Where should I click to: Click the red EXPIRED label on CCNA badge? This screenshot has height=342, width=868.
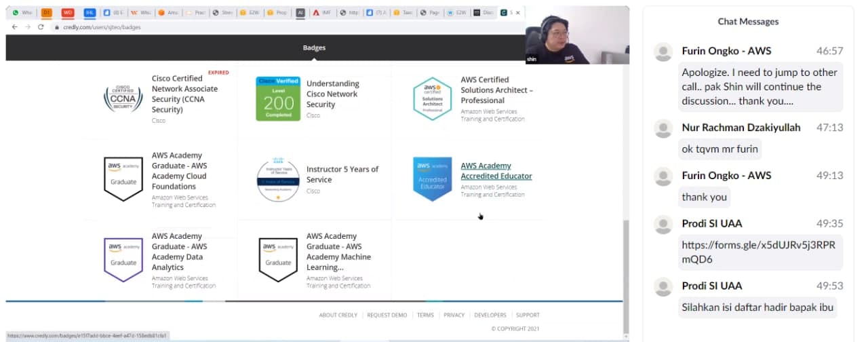pos(218,72)
